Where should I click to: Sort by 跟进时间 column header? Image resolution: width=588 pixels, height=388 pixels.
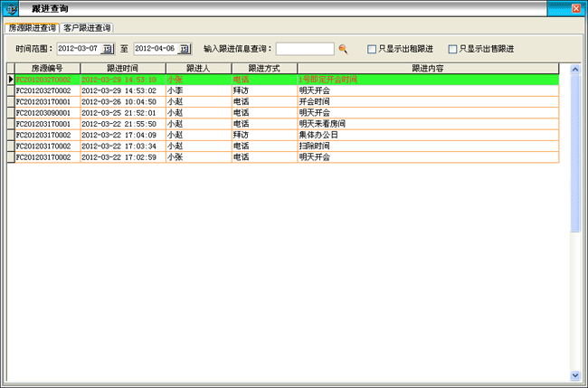tap(122, 68)
